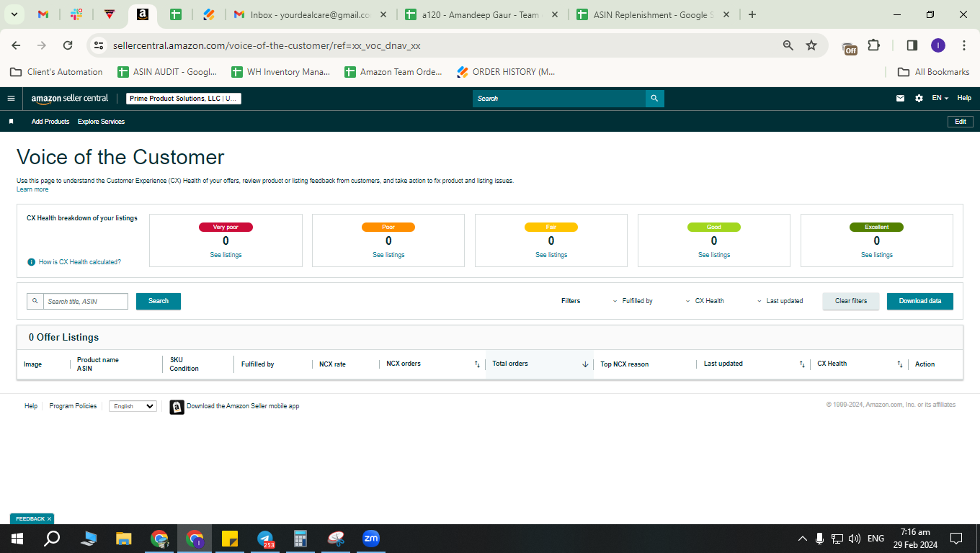The image size is (980, 553).
Task: Open Telegram from the taskbar
Action: click(x=265, y=539)
